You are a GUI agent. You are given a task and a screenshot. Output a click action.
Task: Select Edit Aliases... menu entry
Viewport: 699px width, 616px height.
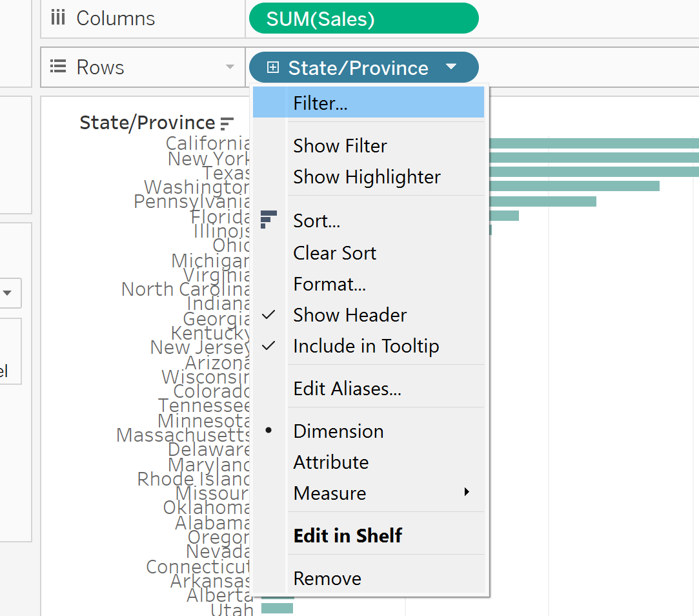pyautogui.click(x=347, y=389)
